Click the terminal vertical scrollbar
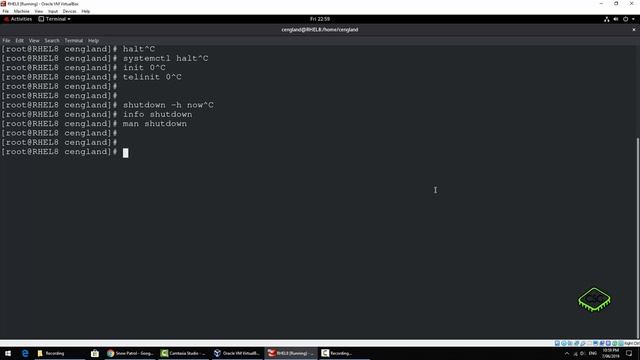Viewport: 640px width, 360px height. [638, 237]
